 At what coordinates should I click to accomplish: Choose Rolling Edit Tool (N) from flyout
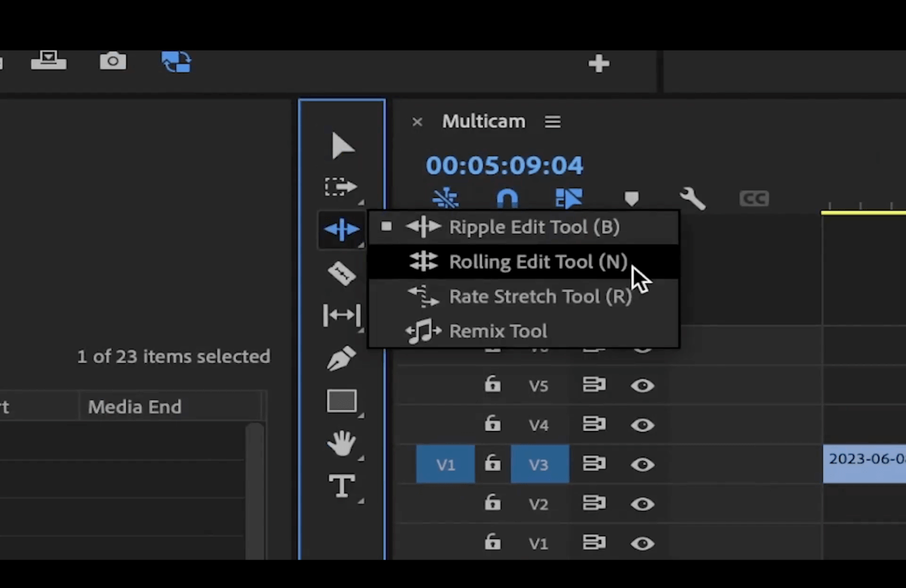pos(524,261)
